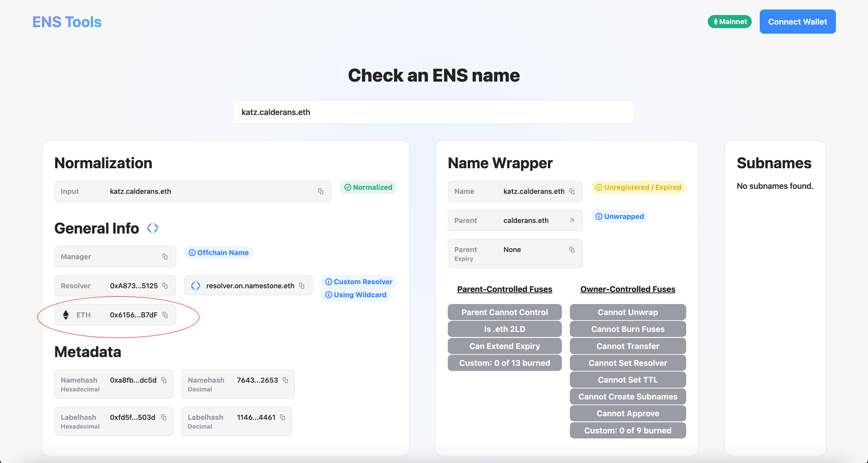The height and width of the screenshot is (463, 868).
Task: Click the Unwrapped status label
Action: coord(624,216)
